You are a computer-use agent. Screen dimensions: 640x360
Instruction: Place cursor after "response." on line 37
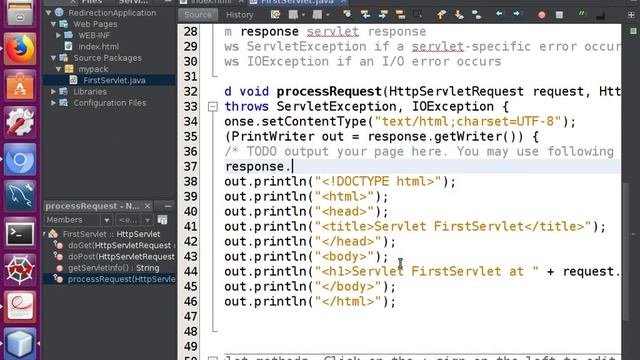click(x=293, y=167)
